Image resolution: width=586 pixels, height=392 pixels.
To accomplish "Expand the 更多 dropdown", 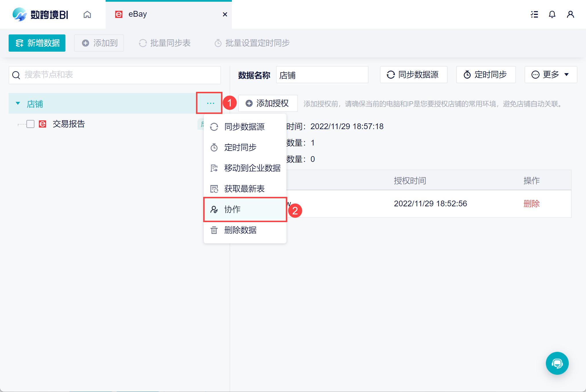I will tap(550, 75).
